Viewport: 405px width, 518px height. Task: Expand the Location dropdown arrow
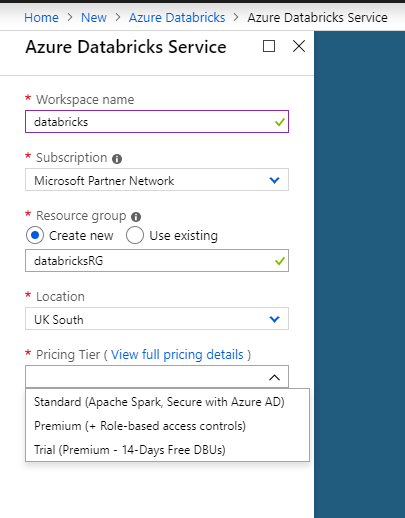(274, 319)
